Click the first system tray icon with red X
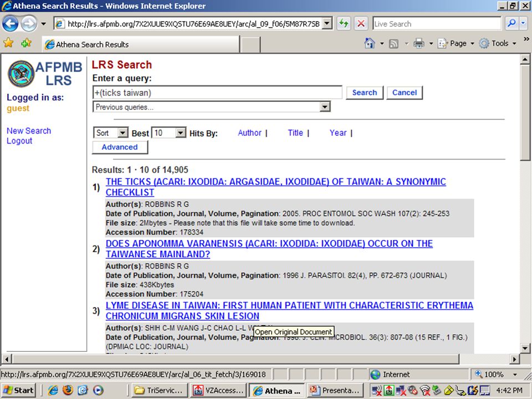This screenshot has width=532, height=399. (x=377, y=390)
